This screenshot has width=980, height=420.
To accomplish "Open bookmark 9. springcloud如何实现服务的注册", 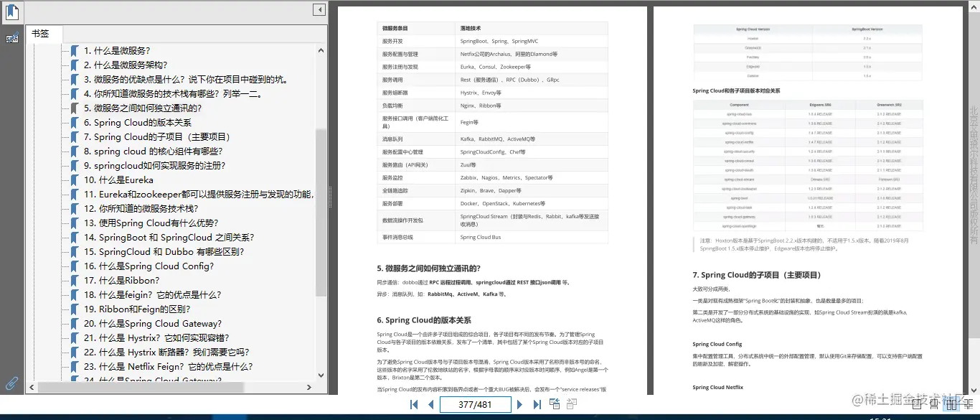I will pyautogui.click(x=155, y=166).
